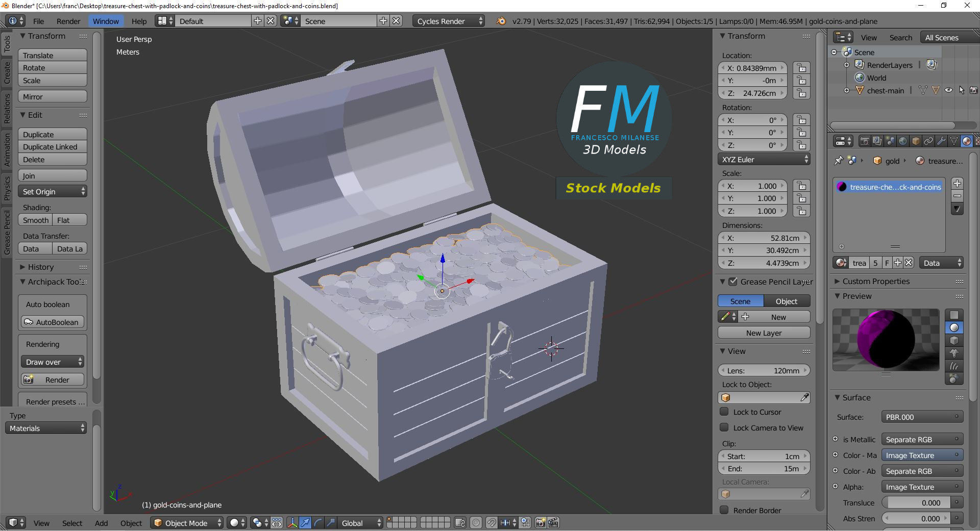Open the Render Layers properties tab icon
Screen dimensions: 980x531
(877, 141)
